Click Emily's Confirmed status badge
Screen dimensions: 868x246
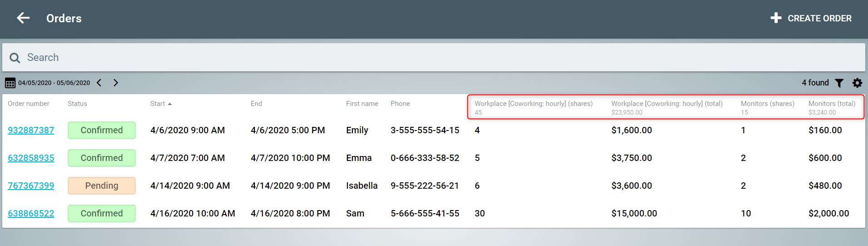(x=102, y=130)
